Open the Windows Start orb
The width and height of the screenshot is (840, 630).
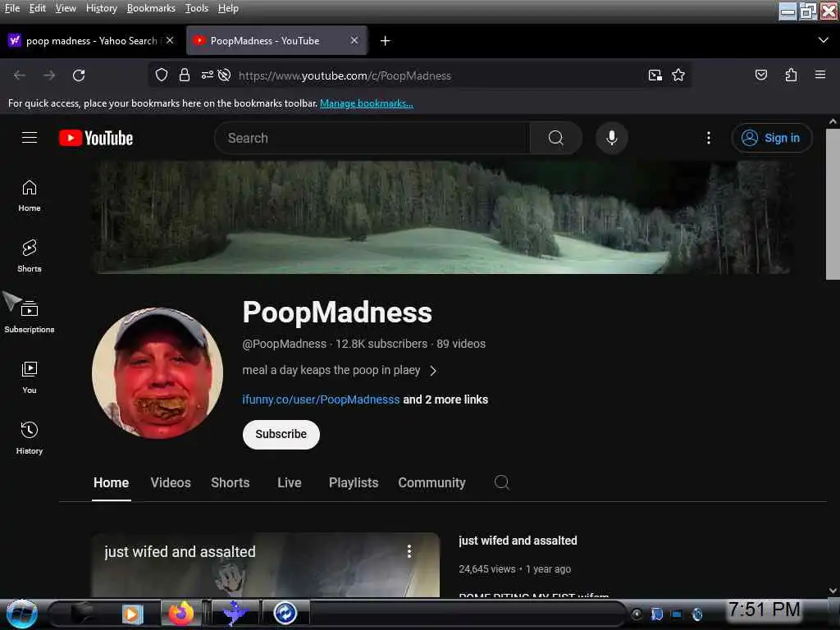[21, 614]
